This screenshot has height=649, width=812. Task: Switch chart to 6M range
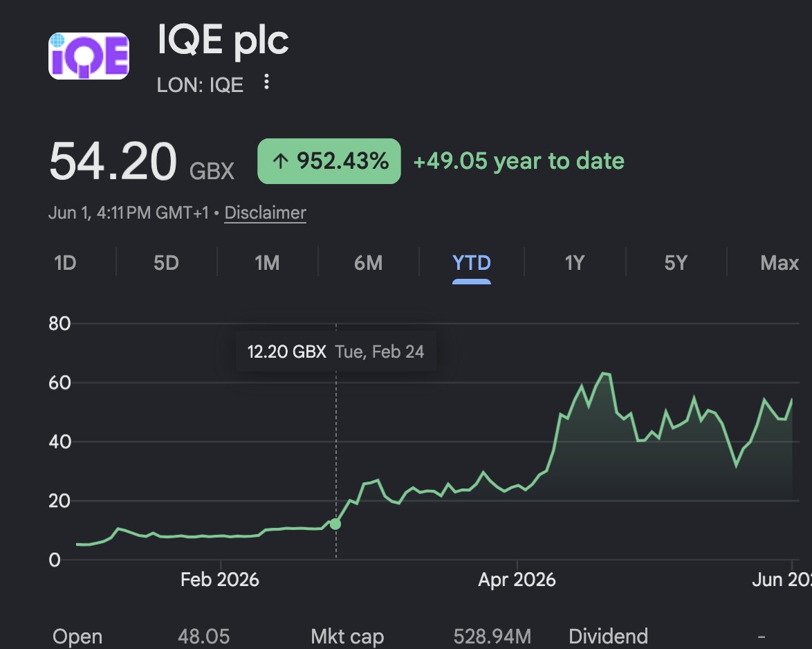click(x=368, y=263)
